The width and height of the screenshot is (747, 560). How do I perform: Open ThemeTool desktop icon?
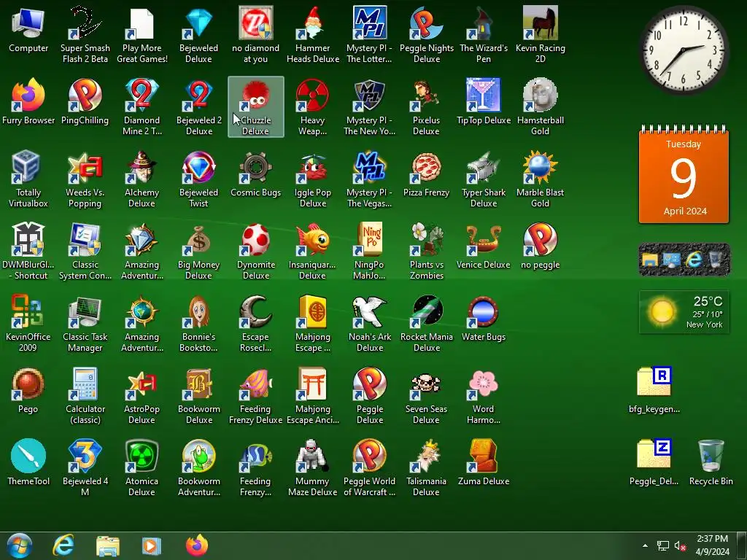tap(28, 463)
